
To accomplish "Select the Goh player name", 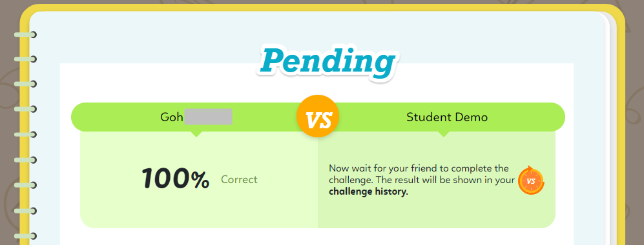I will (171, 117).
